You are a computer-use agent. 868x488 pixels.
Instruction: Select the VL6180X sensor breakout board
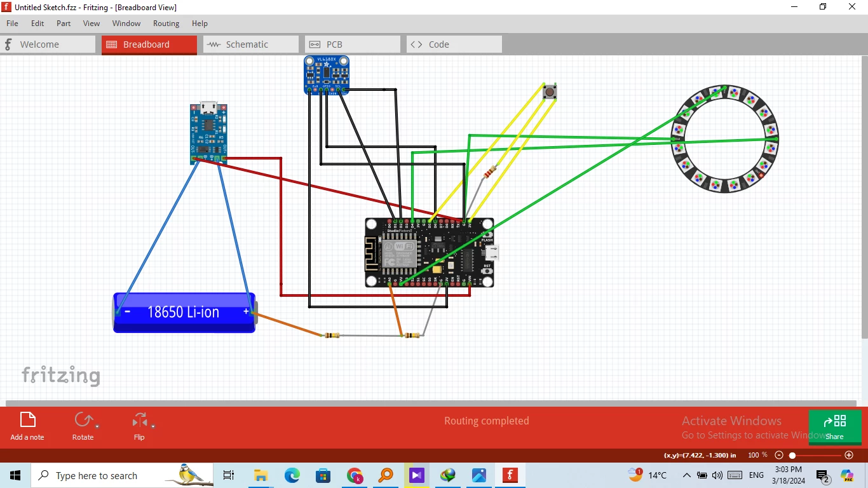(327, 75)
